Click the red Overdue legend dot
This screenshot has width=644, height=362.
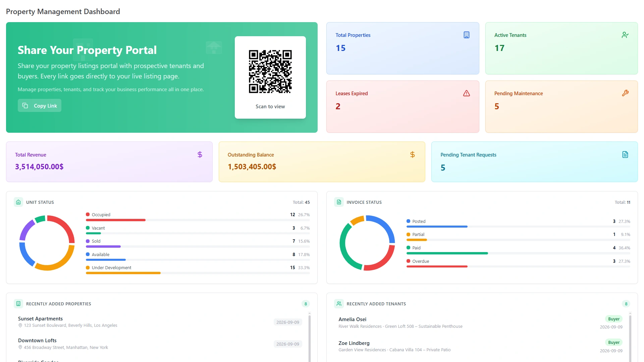pyautogui.click(x=408, y=261)
